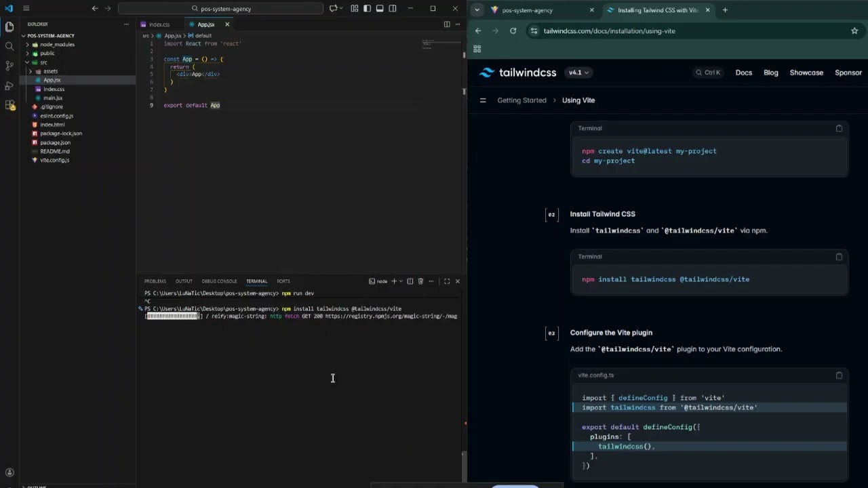Screen dimensions: 868x488
Task: Open the Extensions view
Action: pyautogui.click(x=9, y=105)
